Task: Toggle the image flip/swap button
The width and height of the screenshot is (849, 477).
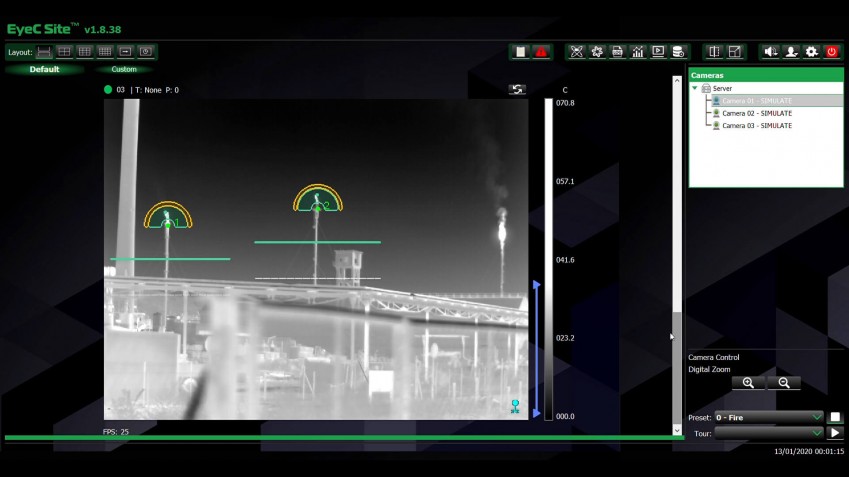Action: (x=517, y=89)
